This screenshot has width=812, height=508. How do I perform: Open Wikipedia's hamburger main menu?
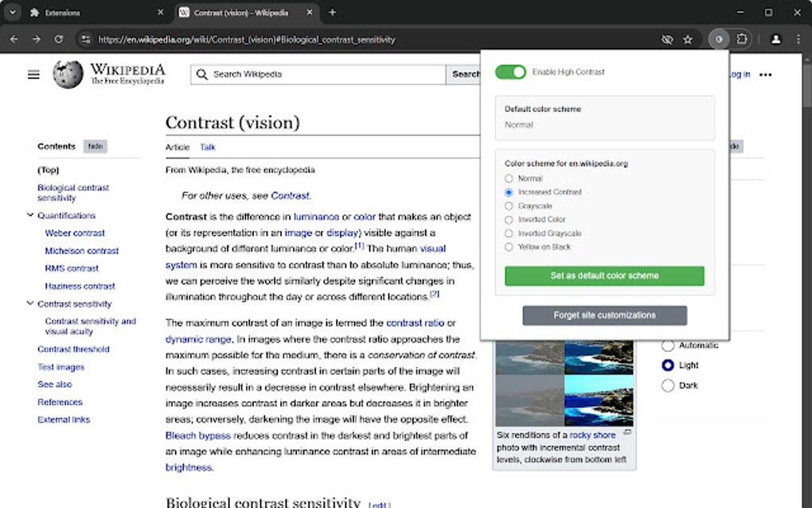coord(33,74)
